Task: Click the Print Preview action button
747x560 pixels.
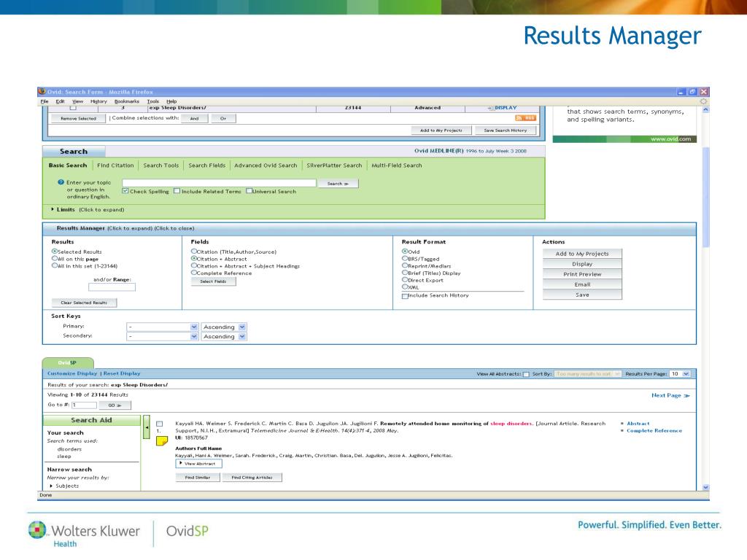Action: pyautogui.click(x=582, y=274)
